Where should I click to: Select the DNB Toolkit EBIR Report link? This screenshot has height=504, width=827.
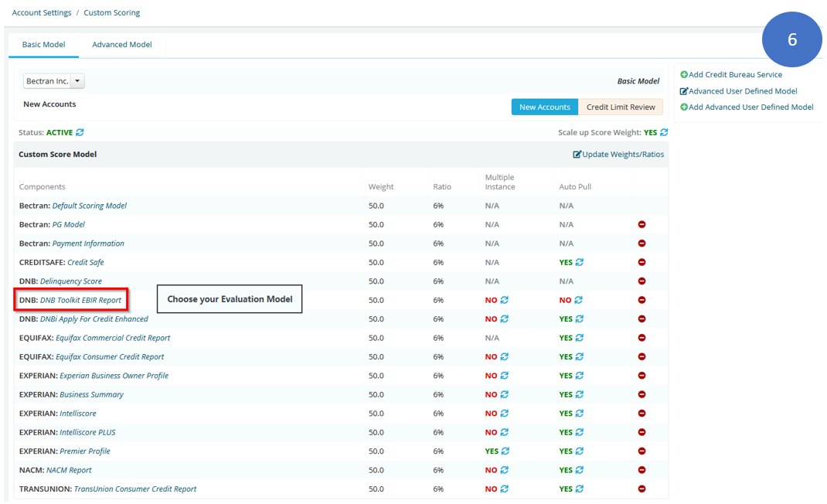[80, 300]
